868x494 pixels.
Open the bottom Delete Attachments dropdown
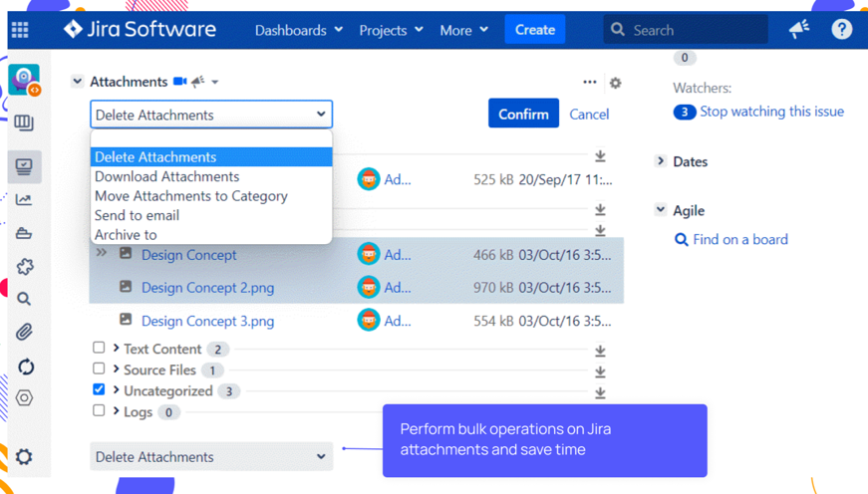(211, 457)
